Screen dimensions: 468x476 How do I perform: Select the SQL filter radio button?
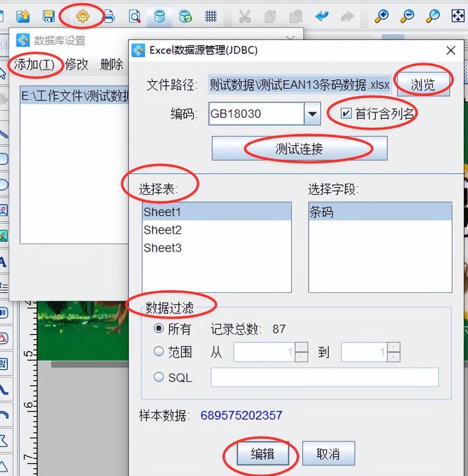pos(158,377)
